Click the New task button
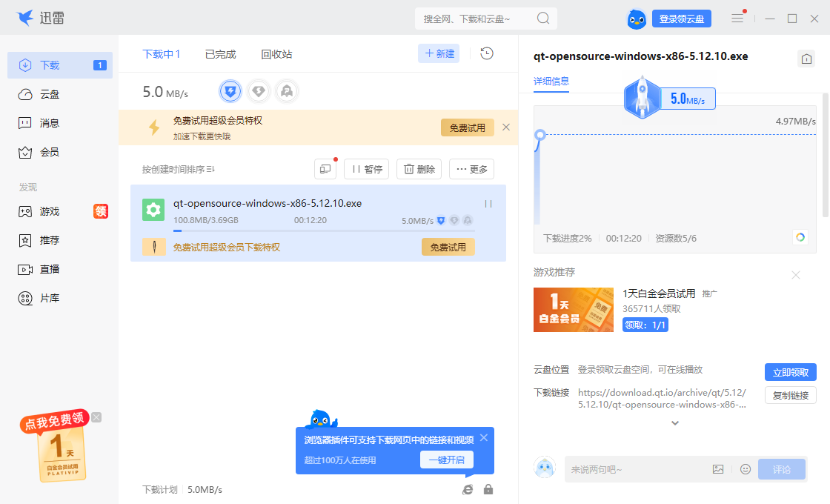Screen dimensions: 830x504 pos(439,53)
